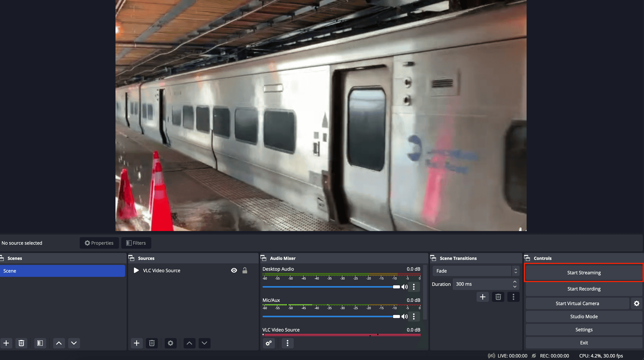Click the Sources panel icon
644x360 pixels.
click(131, 258)
